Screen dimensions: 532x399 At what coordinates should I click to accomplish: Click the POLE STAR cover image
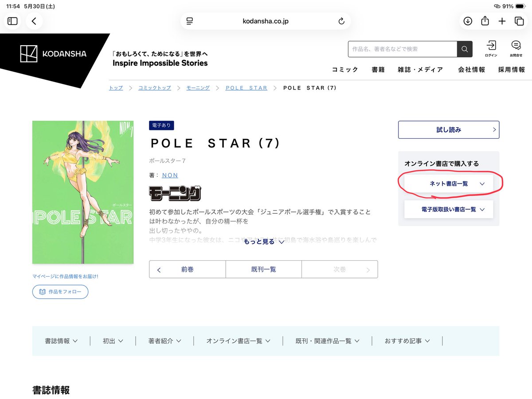[x=83, y=192]
